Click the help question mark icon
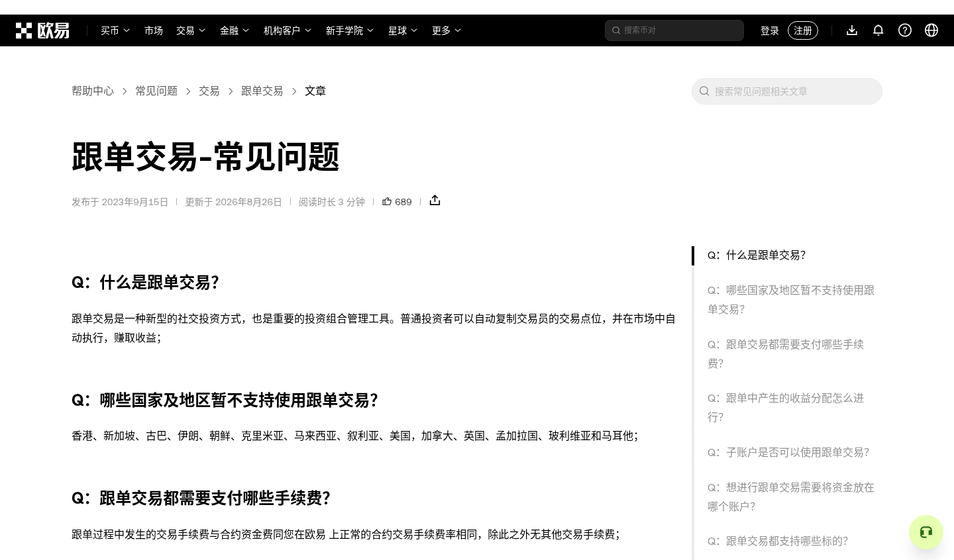 [905, 30]
